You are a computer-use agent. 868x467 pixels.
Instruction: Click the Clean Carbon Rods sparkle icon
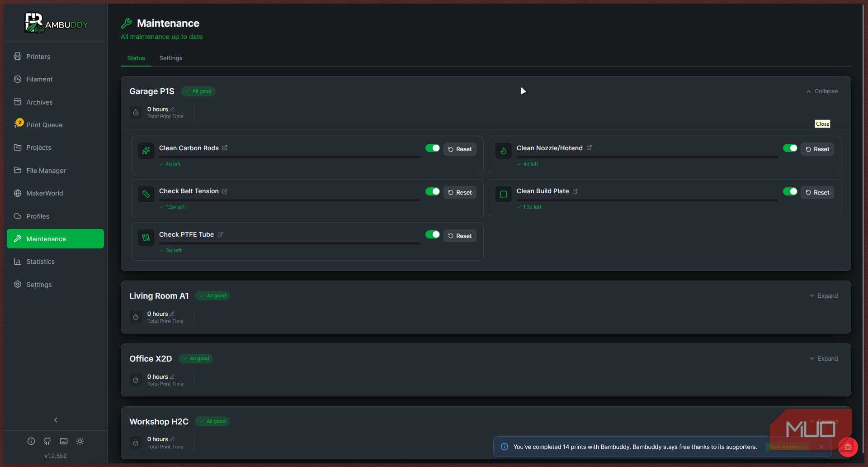[x=146, y=151]
